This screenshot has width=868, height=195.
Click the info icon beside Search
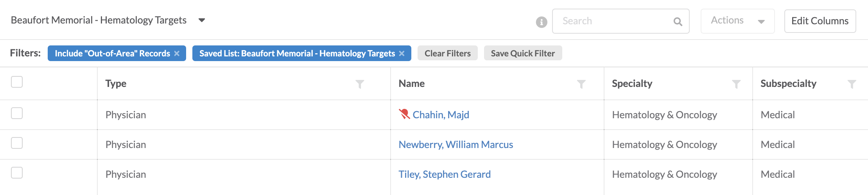(x=541, y=22)
